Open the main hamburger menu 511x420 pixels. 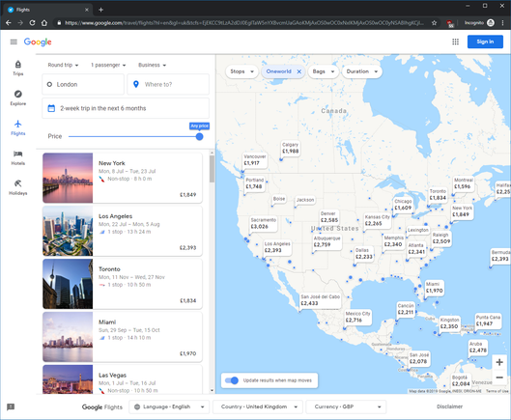click(x=14, y=42)
